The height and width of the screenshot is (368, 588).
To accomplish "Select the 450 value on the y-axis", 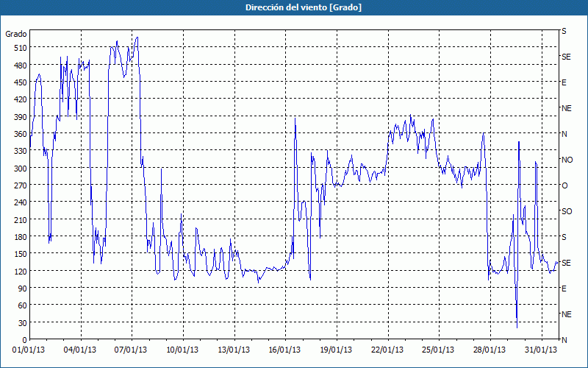I will pyautogui.click(x=21, y=82).
